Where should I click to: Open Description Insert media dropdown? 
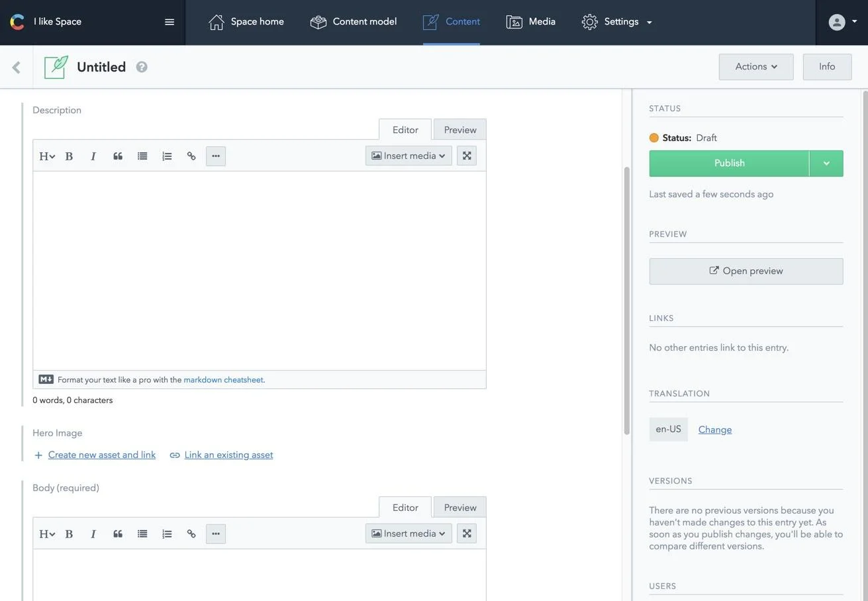[409, 156]
